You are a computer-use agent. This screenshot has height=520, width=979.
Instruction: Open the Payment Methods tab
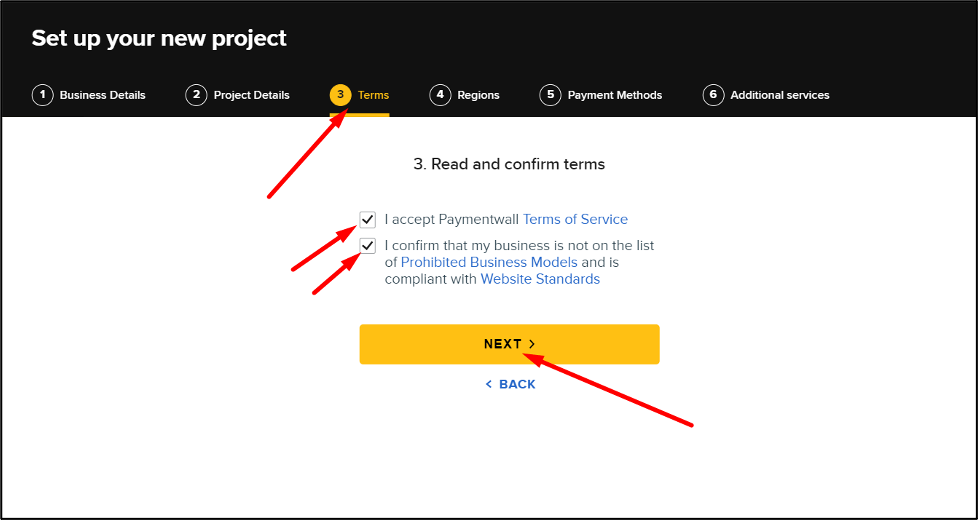click(615, 95)
